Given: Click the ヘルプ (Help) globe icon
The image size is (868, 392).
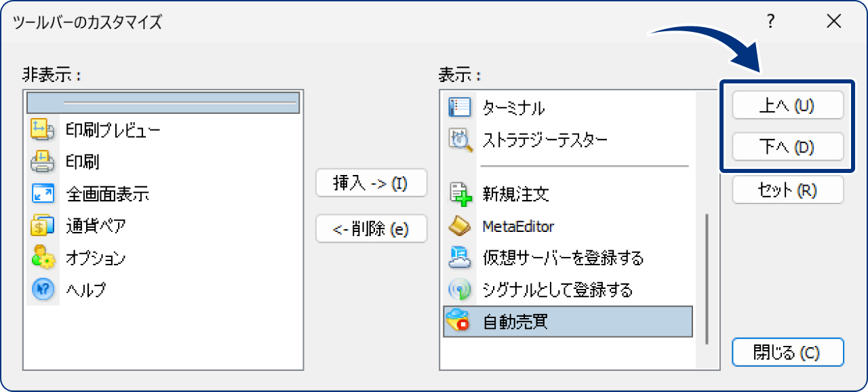Looking at the screenshot, I should pos(42,290).
